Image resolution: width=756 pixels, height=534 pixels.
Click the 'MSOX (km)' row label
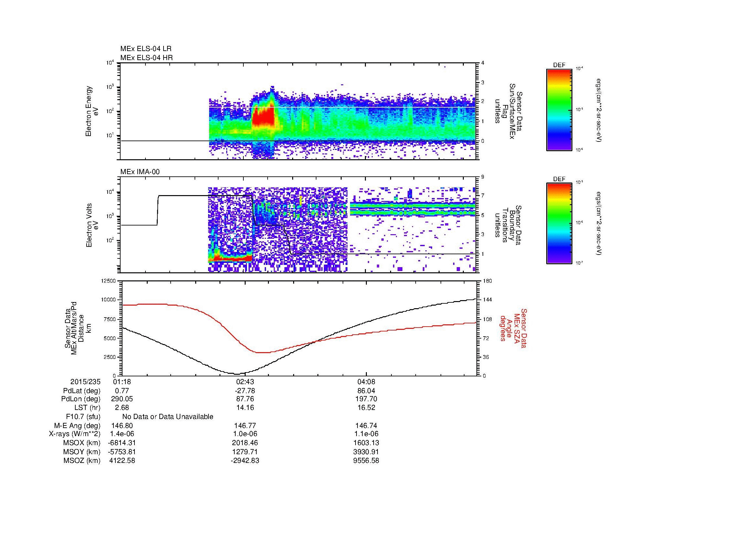pos(82,443)
